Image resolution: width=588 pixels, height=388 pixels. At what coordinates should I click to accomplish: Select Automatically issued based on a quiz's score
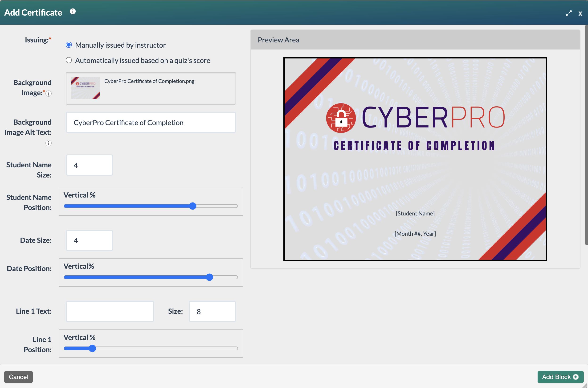pos(69,60)
